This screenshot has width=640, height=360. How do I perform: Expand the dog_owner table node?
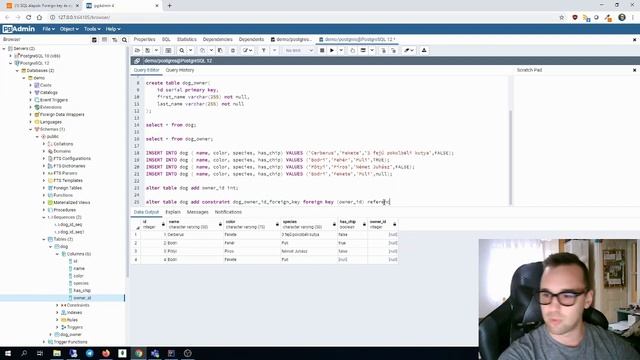tap(51, 335)
